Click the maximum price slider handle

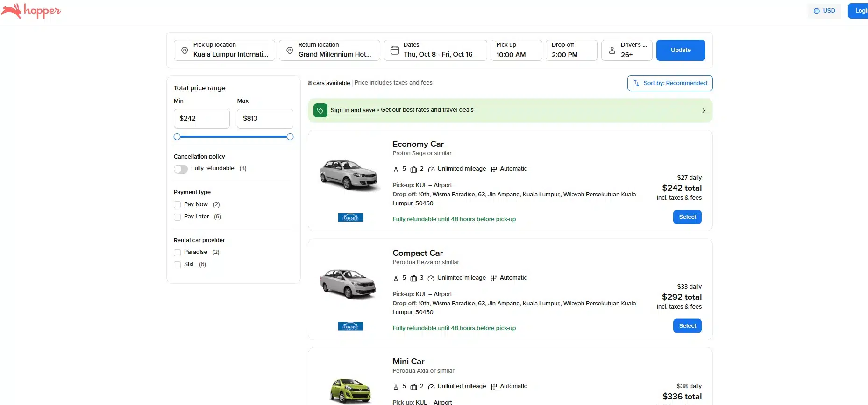(290, 137)
